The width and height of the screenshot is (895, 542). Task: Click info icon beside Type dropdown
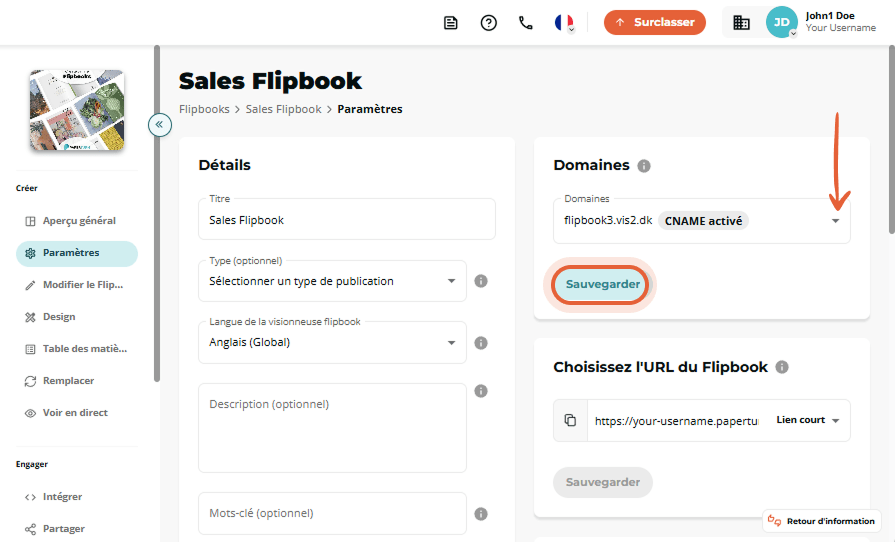point(481,281)
